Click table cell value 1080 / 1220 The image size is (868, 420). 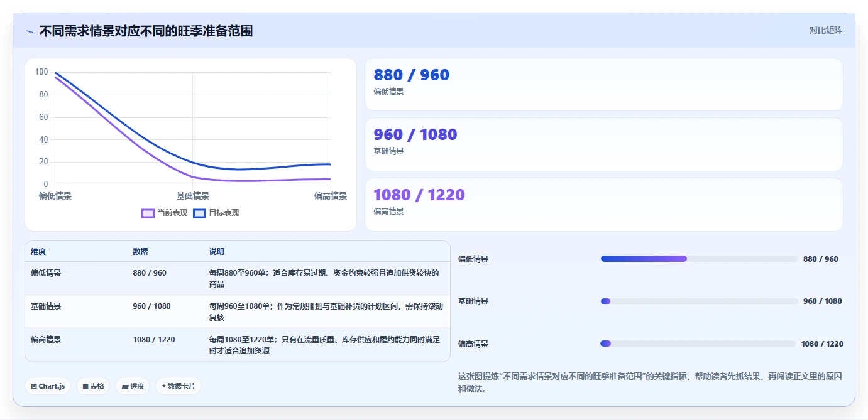coord(154,340)
